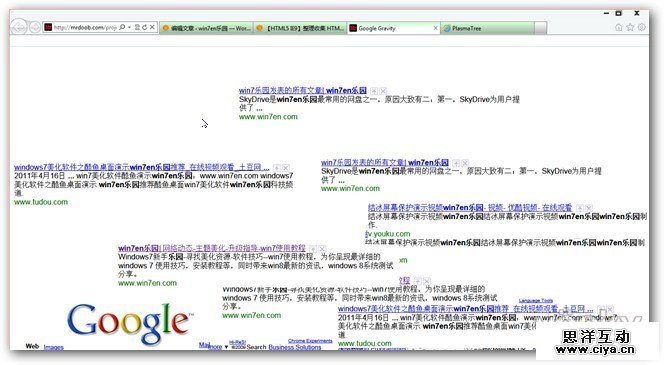Open the Business Solutions link
The height and width of the screenshot is (365, 664).
tap(294, 347)
